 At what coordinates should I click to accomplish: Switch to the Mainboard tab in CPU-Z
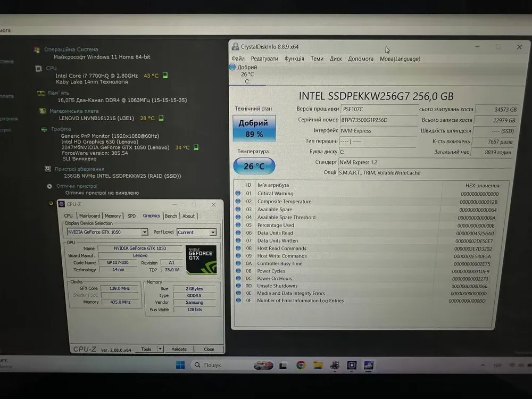tap(89, 216)
